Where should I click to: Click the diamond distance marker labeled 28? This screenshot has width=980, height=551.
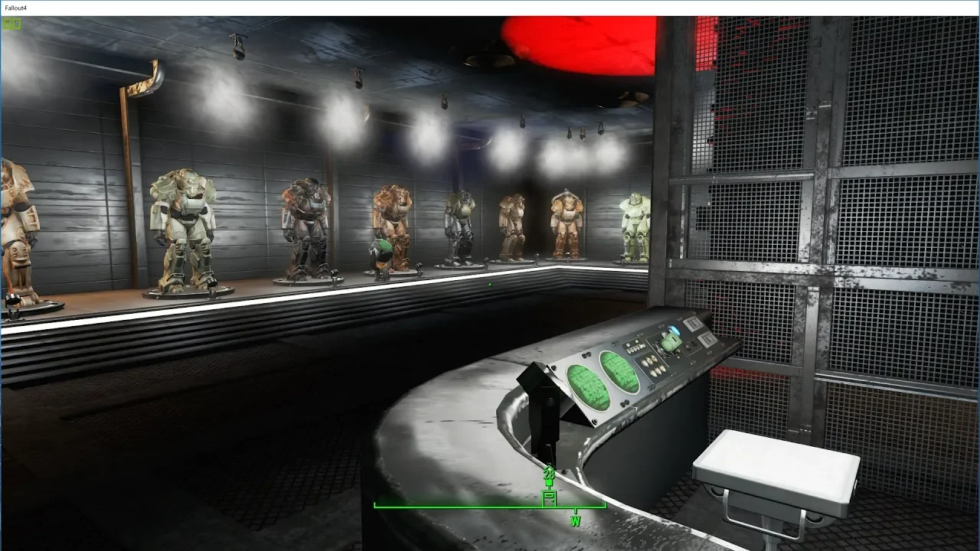(549, 474)
